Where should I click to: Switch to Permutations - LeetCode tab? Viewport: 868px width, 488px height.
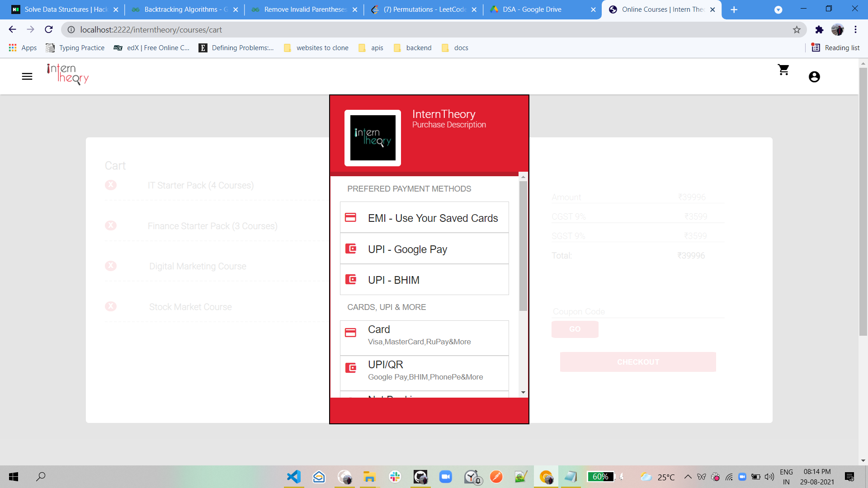[x=424, y=9]
